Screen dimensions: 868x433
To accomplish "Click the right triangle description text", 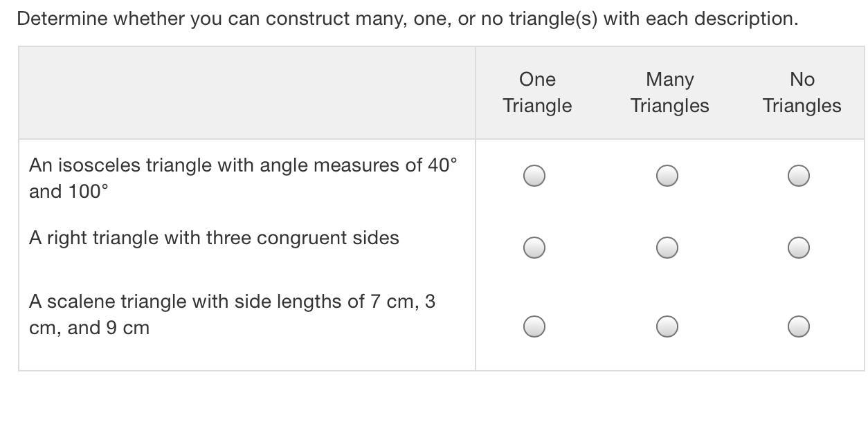I will [x=214, y=238].
